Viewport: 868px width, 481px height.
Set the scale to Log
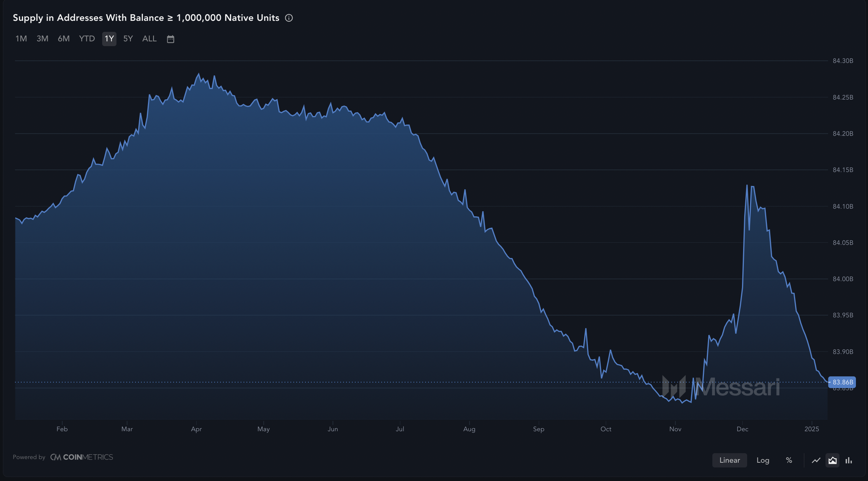pyautogui.click(x=763, y=460)
